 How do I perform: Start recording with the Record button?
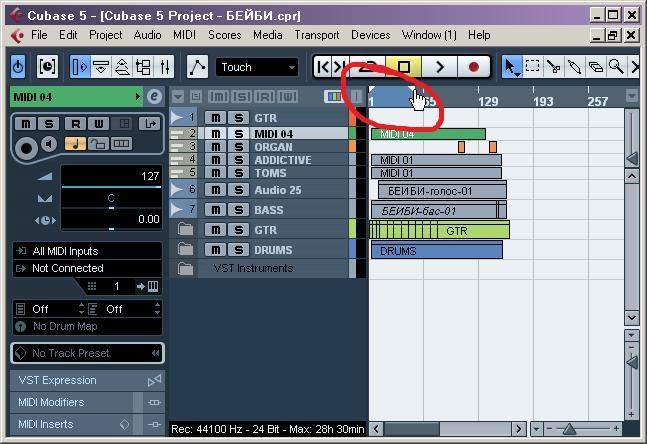click(x=474, y=66)
